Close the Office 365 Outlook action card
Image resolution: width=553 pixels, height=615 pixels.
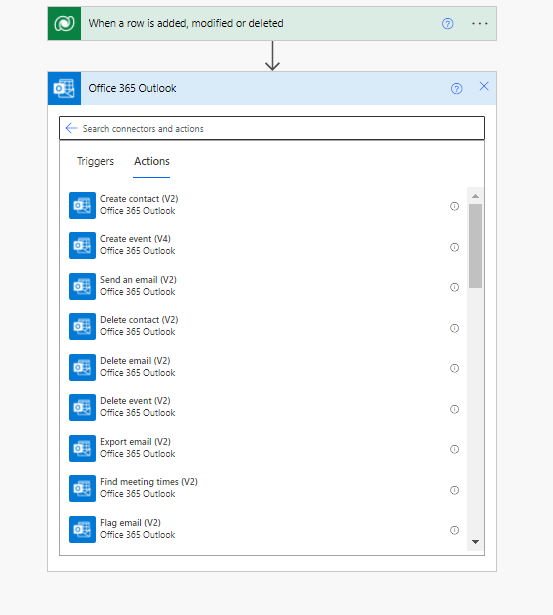(484, 86)
